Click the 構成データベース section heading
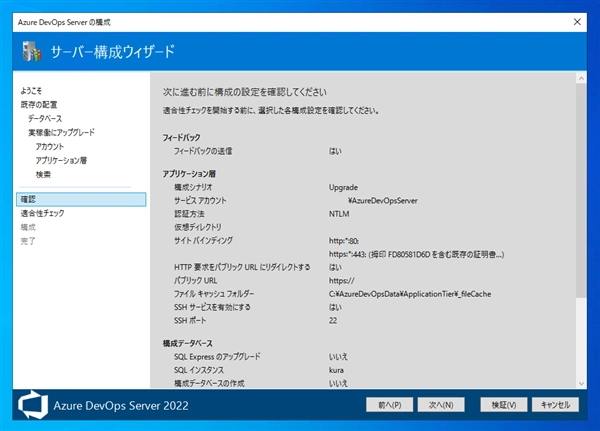Image resolution: width=600 pixels, height=431 pixels. (x=188, y=343)
